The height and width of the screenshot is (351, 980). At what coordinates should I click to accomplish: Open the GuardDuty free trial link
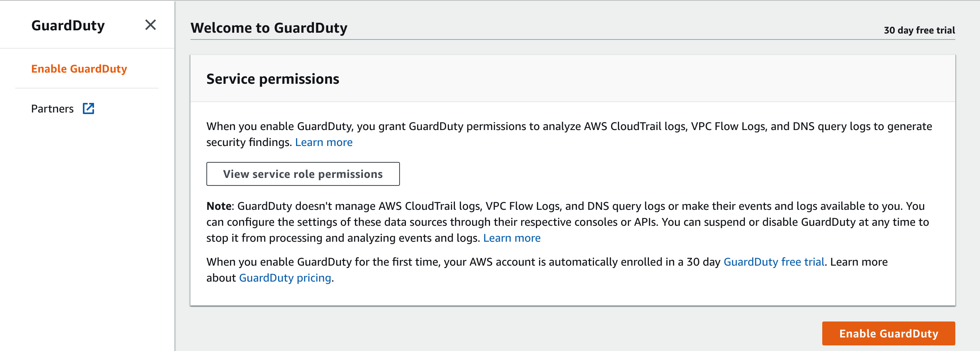pyautogui.click(x=774, y=262)
